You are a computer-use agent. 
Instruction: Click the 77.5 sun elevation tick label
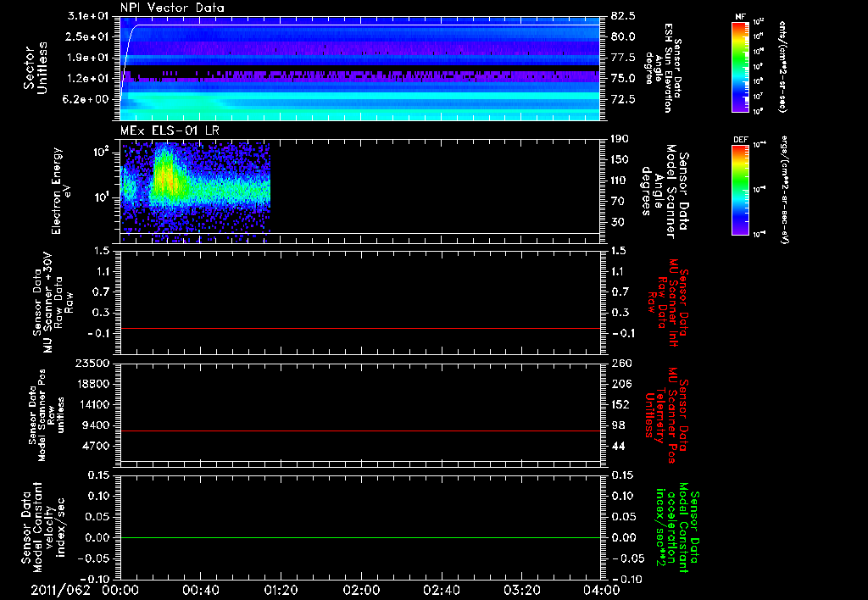(x=623, y=58)
